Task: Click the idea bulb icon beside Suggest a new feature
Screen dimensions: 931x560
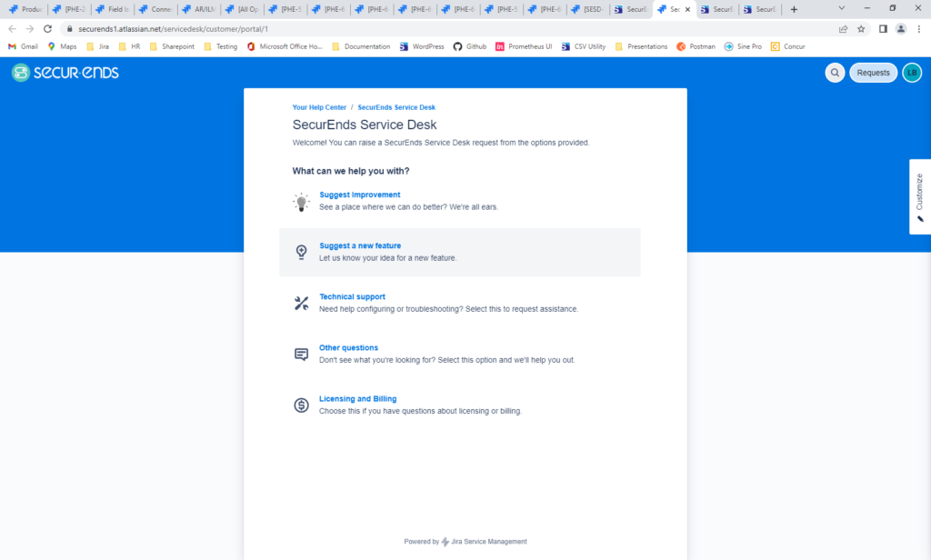Action: click(x=301, y=252)
